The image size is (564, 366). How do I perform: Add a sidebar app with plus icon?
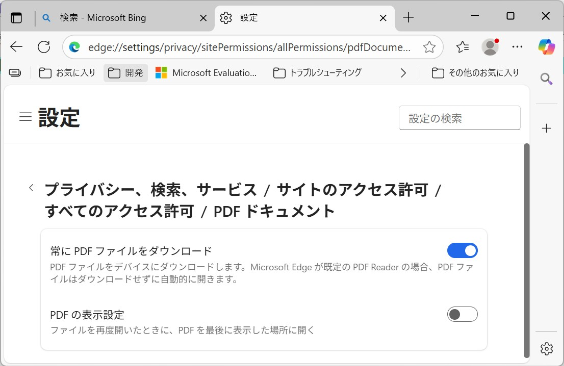pyautogui.click(x=546, y=128)
